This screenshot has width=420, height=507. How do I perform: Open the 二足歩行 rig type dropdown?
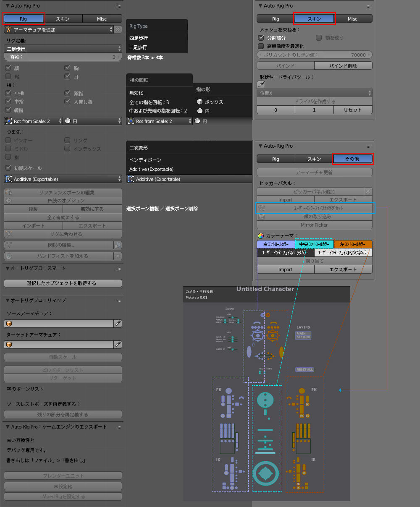click(63, 49)
